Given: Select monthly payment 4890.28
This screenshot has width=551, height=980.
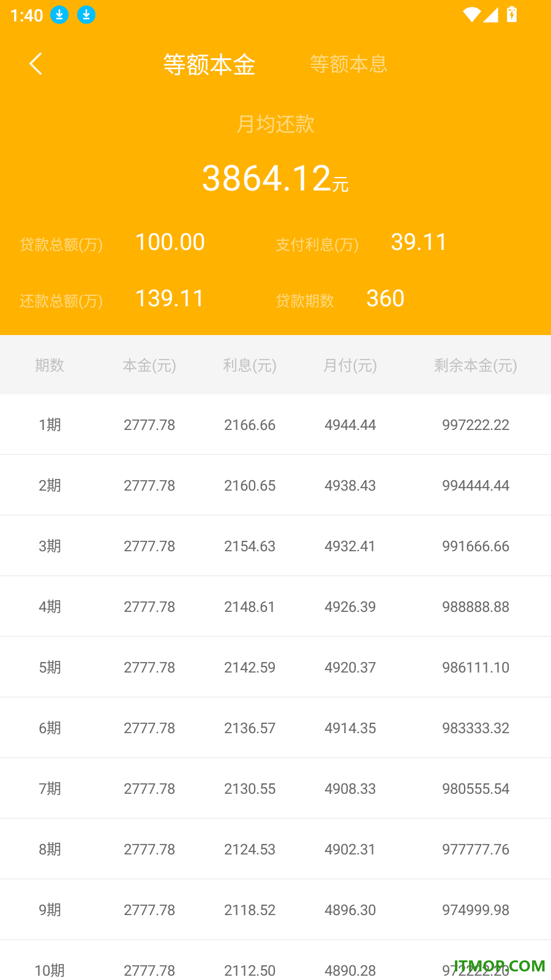Looking at the screenshot, I should (350, 971).
